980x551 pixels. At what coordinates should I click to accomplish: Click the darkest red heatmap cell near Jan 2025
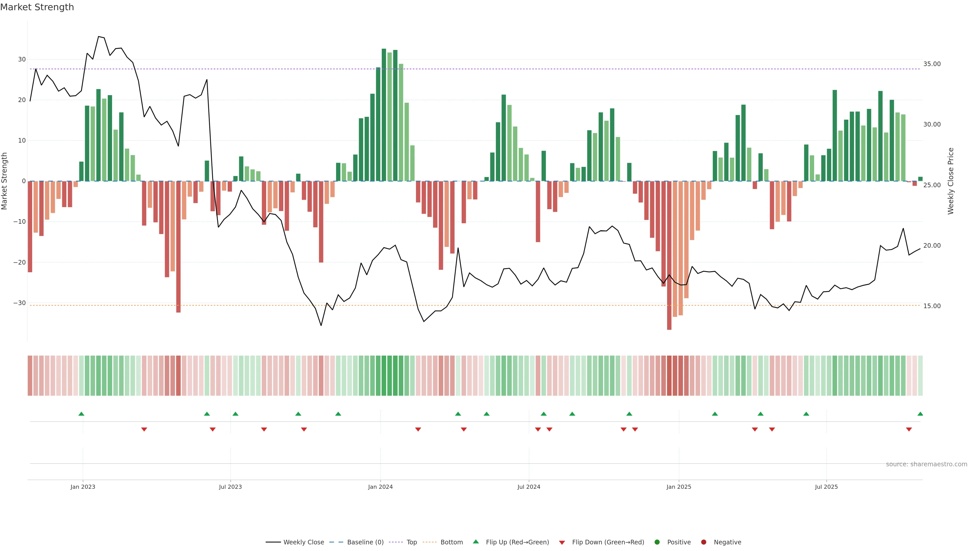pos(669,376)
